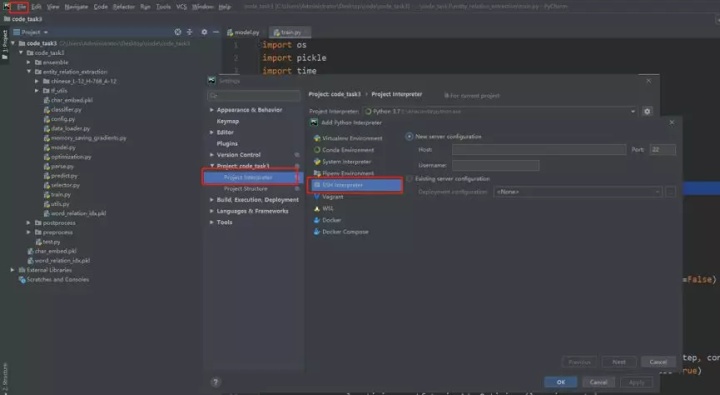Open the Project Interpreter dropdown
This screenshot has height=395, width=720.
500,112
